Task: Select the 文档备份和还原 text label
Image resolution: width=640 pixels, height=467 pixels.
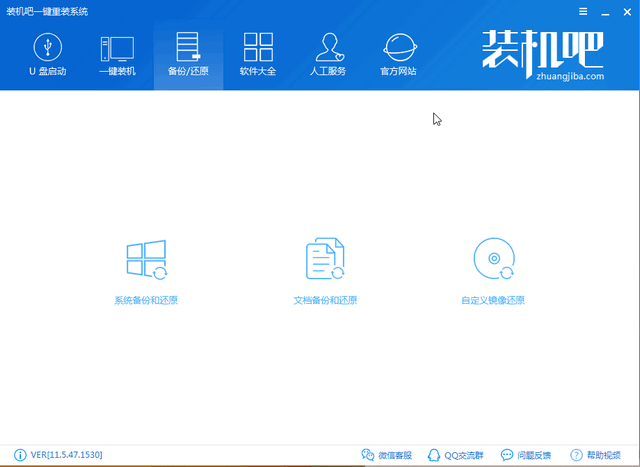Action: click(324, 300)
